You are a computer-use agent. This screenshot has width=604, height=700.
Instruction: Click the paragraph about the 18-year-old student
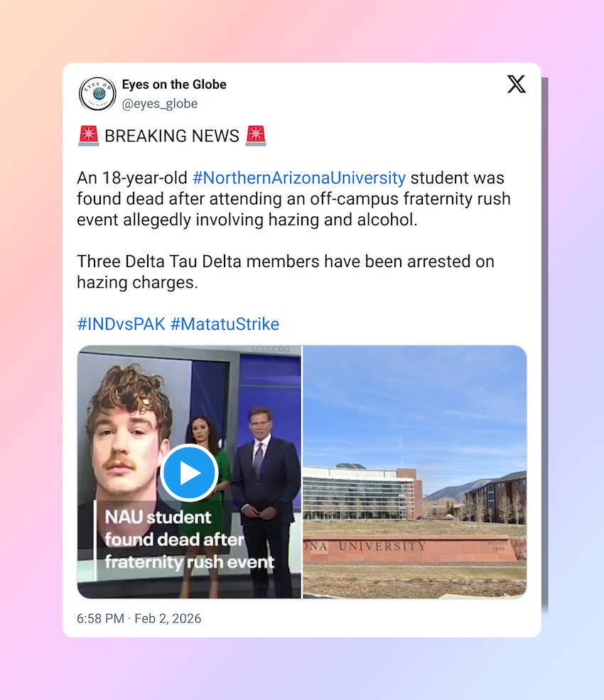tap(293, 199)
